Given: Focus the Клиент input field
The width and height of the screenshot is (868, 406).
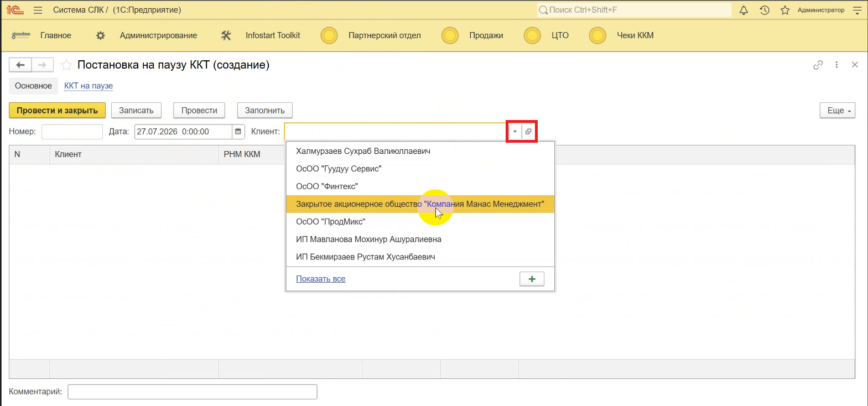Looking at the screenshot, I should pos(396,132).
